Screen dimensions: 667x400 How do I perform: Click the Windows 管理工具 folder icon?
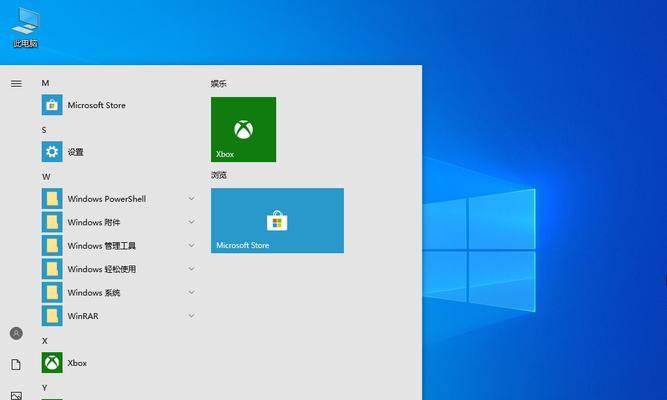(x=52, y=246)
